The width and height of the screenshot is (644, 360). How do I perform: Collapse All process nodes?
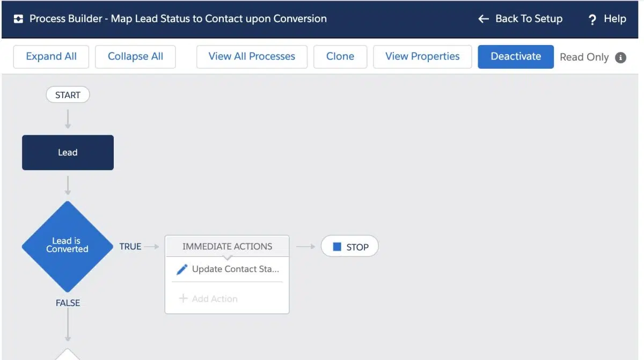click(x=135, y=57)
